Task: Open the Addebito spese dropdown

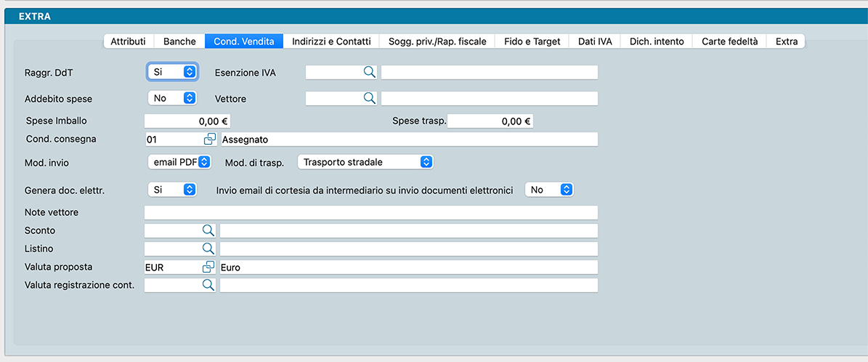Action: pyautogui.click(x=172, y=98)
